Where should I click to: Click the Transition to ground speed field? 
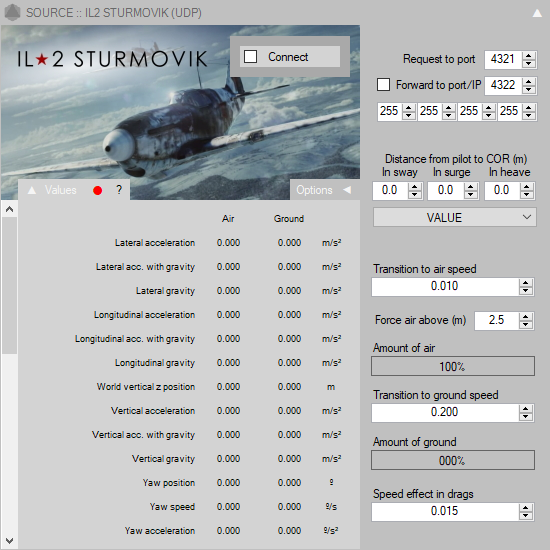tap(445, 412)
